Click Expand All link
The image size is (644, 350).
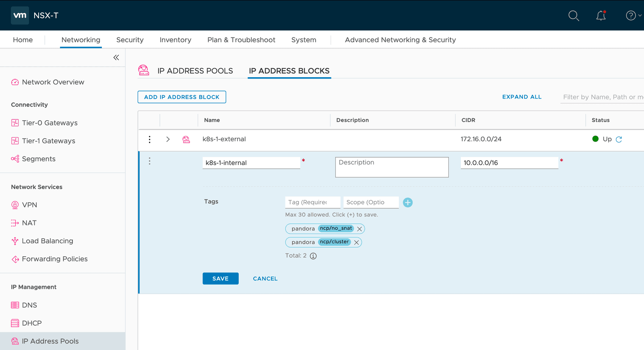[522, 97]
